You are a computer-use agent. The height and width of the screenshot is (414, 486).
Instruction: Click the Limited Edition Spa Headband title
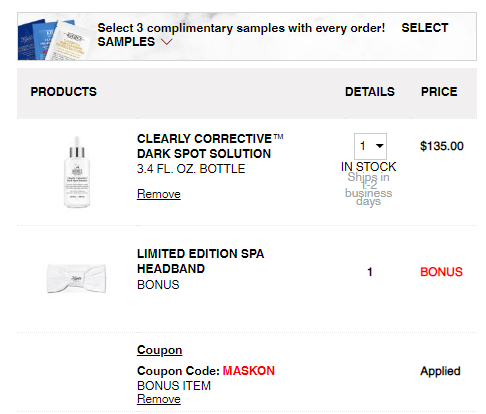click(200, 261)
